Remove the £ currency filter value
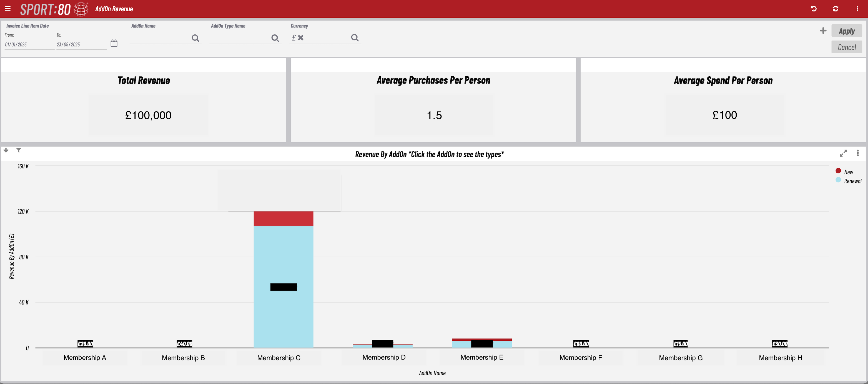The image size is (868, 384). [x=300, y=38]
